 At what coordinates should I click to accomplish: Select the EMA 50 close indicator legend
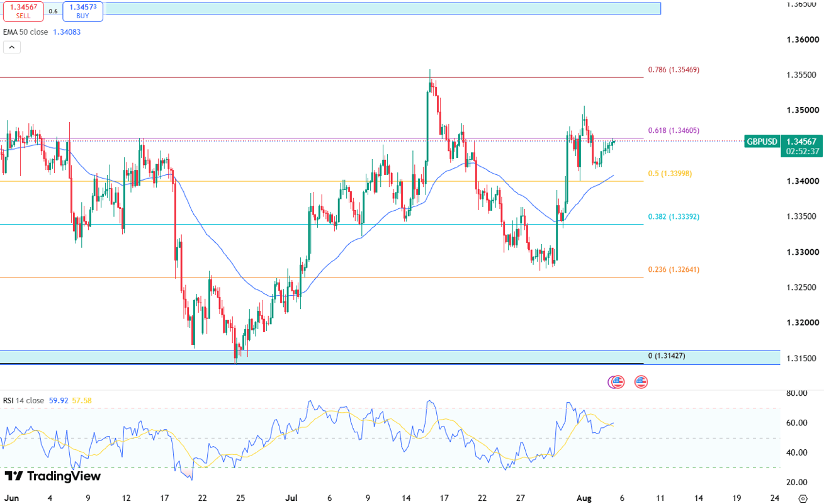[x=24, y=32]
